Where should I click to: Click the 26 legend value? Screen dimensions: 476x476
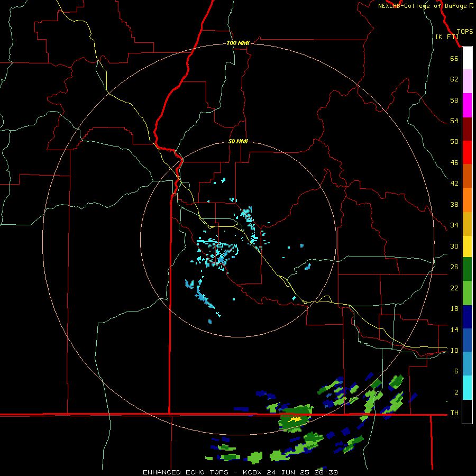pos(454,267)
